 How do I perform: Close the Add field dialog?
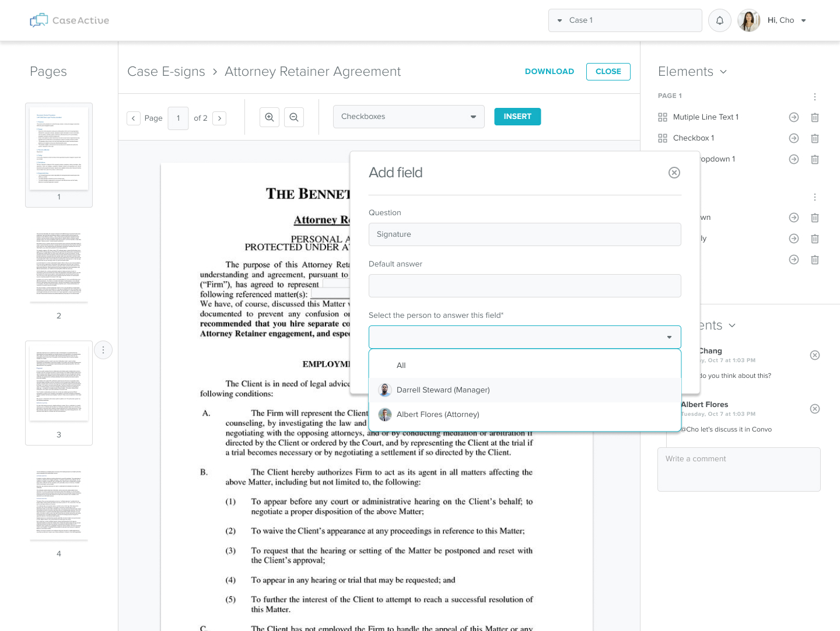coord(674,173)
